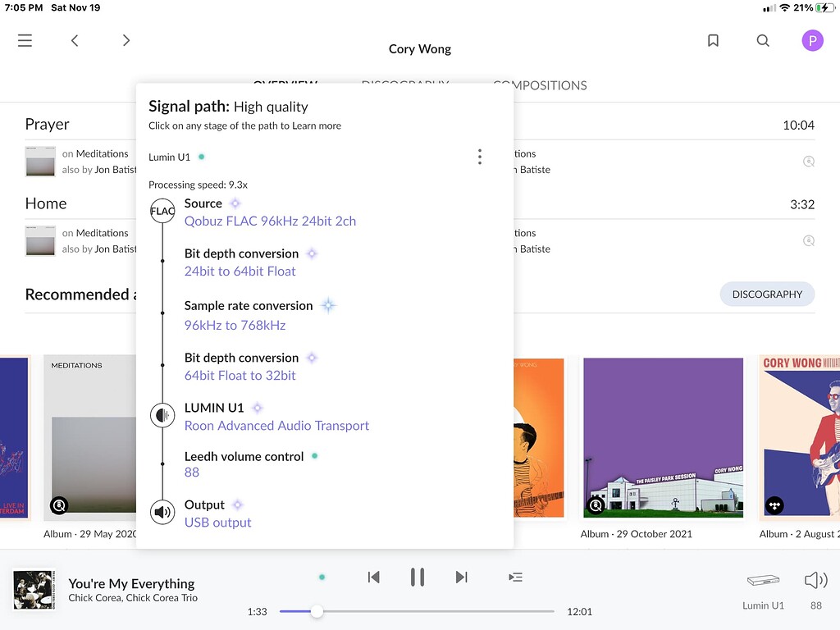The width and height of the screenshot is (840, 630).
Task: Open the signal path three-dot menu
Action: coord(480,156)
